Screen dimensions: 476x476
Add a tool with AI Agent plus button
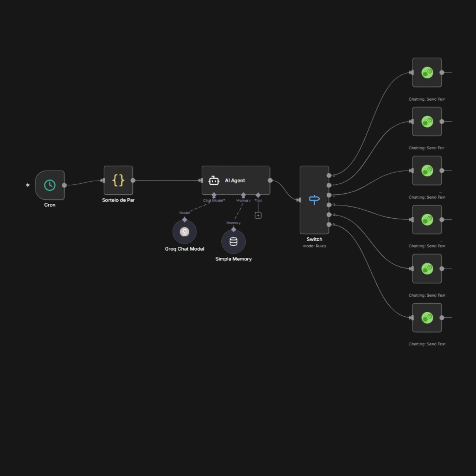pos(258,215)
